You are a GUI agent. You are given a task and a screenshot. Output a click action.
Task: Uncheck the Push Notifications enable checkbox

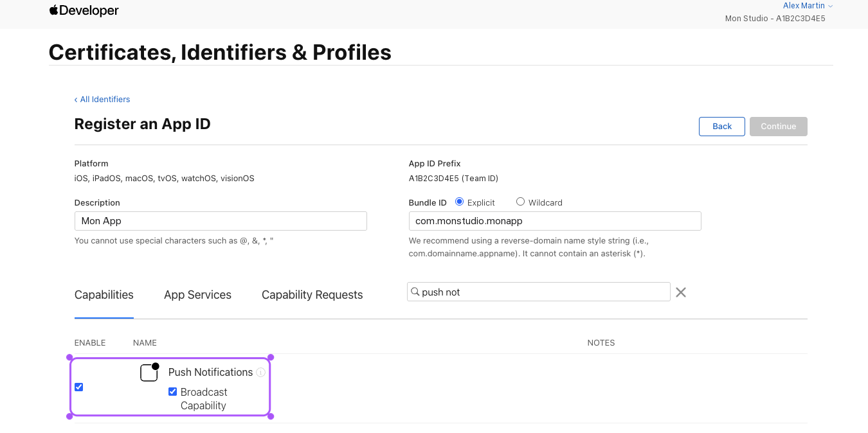coord(79,387)
